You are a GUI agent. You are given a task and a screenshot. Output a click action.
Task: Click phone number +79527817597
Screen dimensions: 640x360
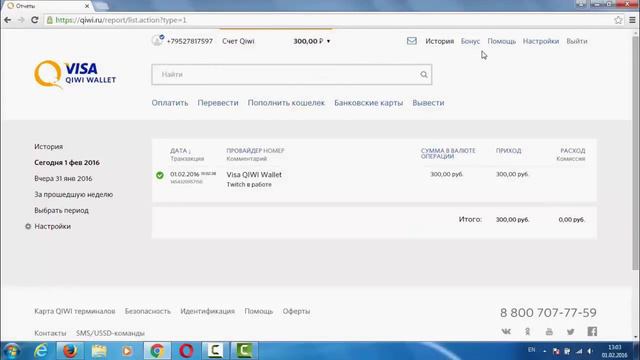[190, 41]
